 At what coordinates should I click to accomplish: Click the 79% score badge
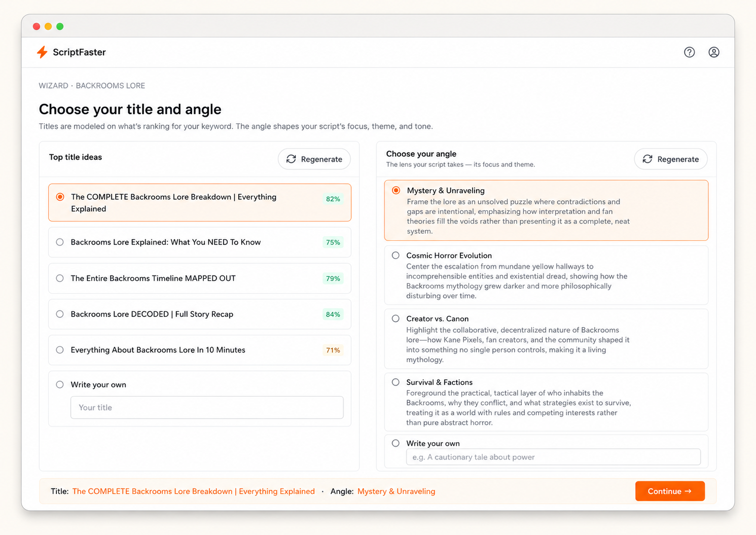click(333, 278)
